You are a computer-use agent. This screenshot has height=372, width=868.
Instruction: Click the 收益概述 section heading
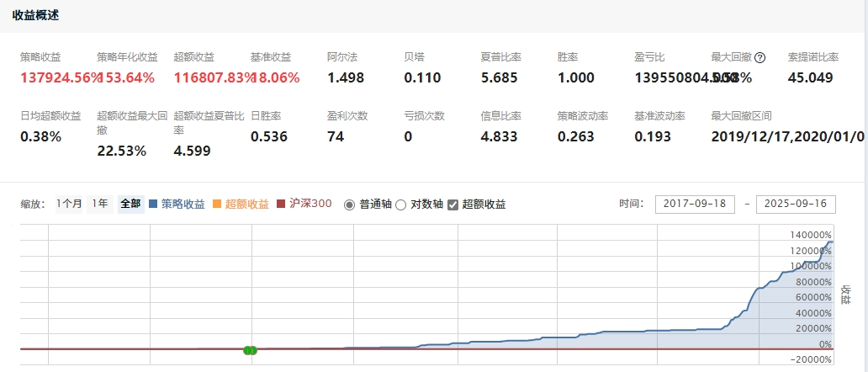click(x=36, y=15)
